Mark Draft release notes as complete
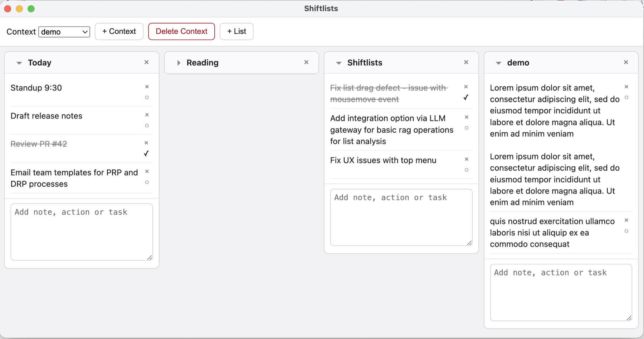This screenshot has height=339, width=644. (147, 126)
